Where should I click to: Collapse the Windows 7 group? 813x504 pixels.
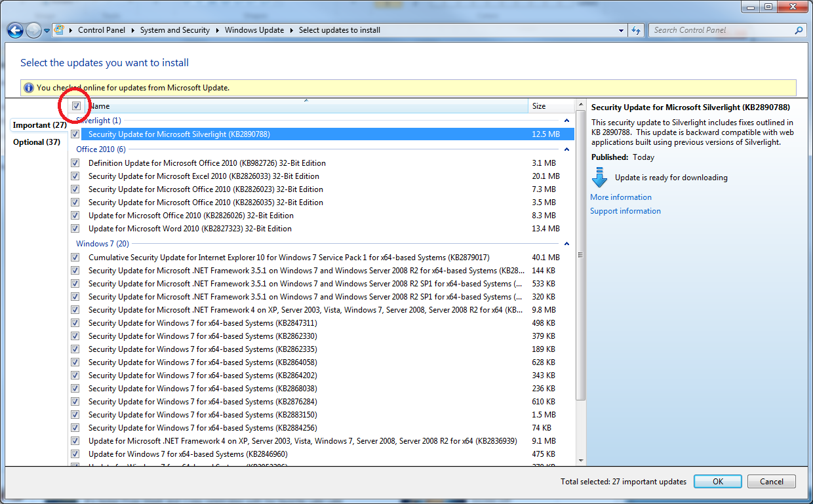tap(566, 244)
